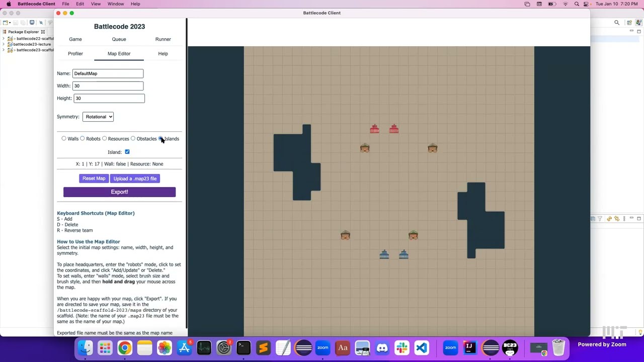Open Google Chrome from the dock

click(125, 348)
